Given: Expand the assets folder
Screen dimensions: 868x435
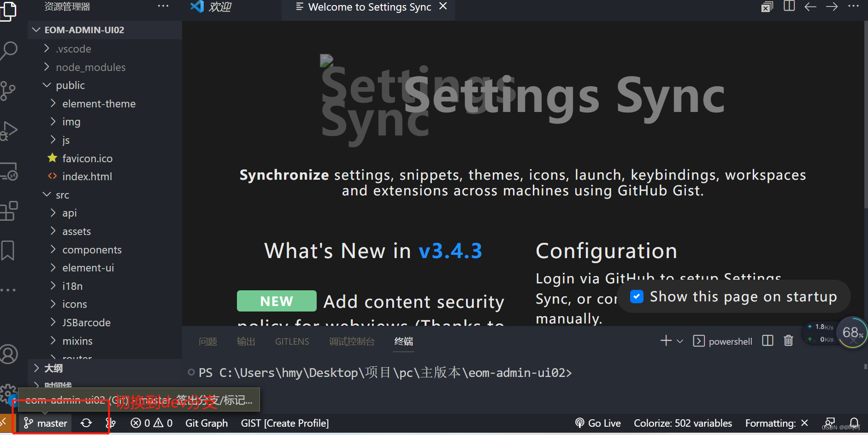Looking at the screenshot, I should click(x=105, y=231).
